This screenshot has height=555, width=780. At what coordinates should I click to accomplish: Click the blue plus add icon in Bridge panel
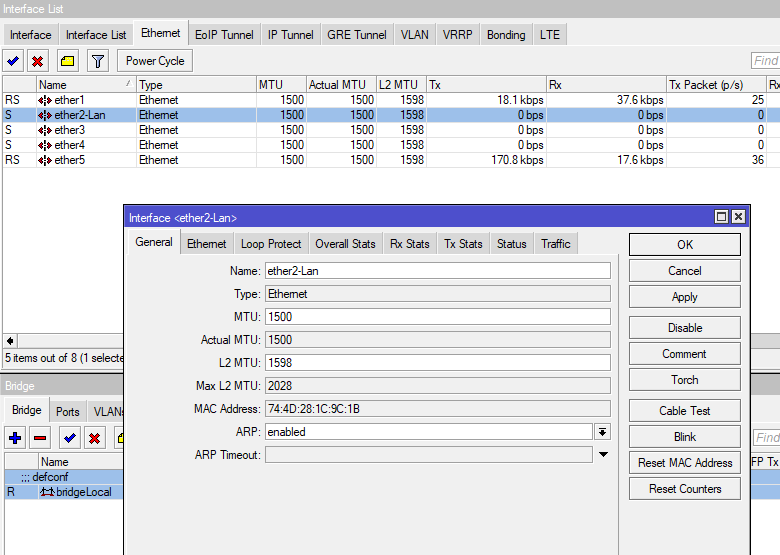15,438
